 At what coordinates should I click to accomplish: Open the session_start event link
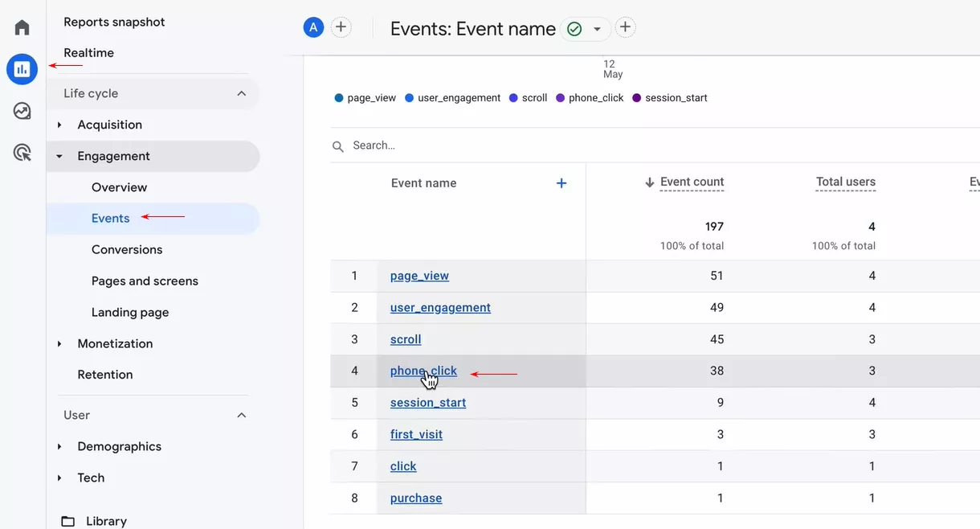coord(428,403)
